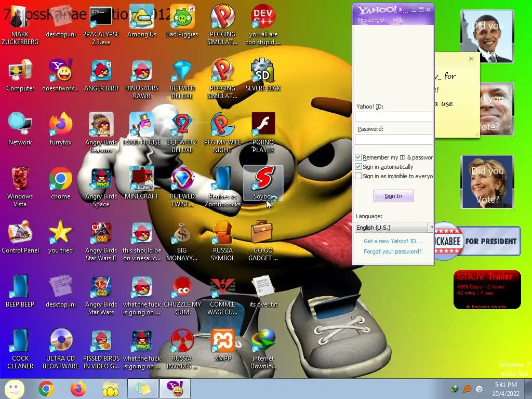
Task: Click the Hillary Clinton 'Did you Vote?' gadget
Action: tap(487, 181)
